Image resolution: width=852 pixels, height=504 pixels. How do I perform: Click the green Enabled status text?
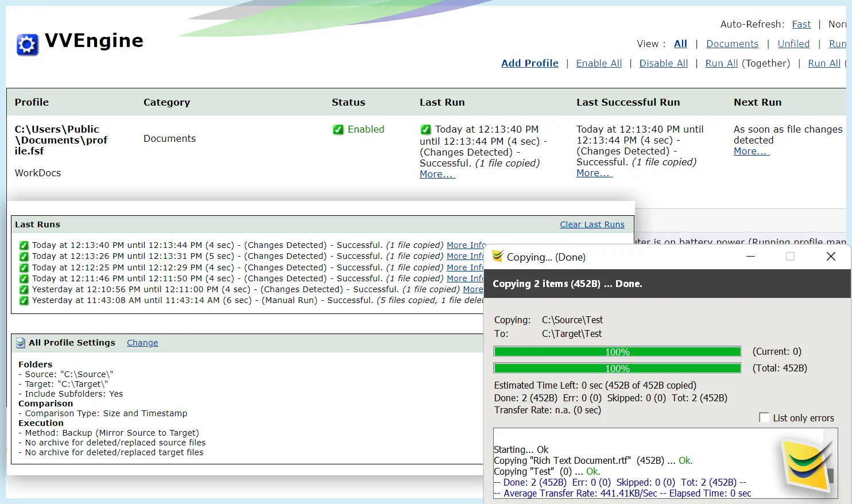(x=366, y=129)
